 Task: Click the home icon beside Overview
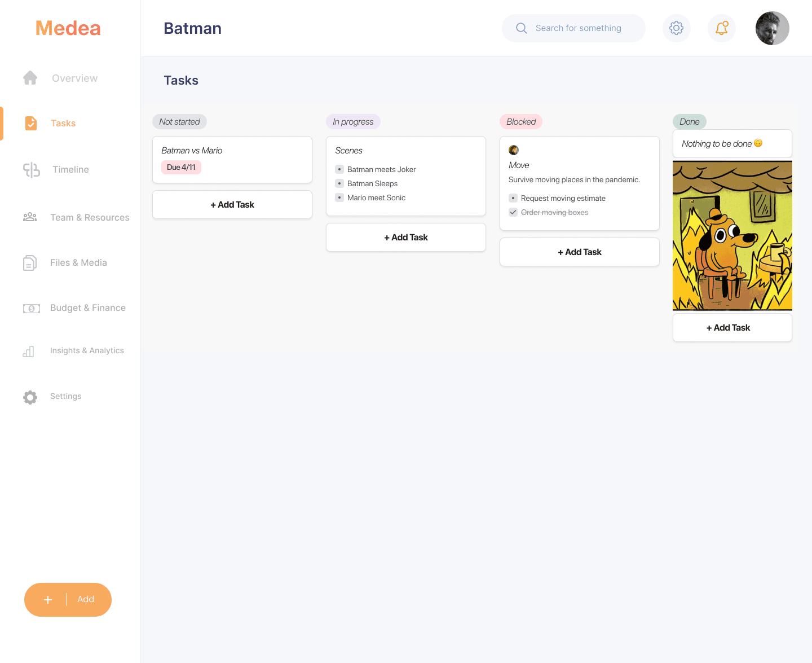pos(30,78)
